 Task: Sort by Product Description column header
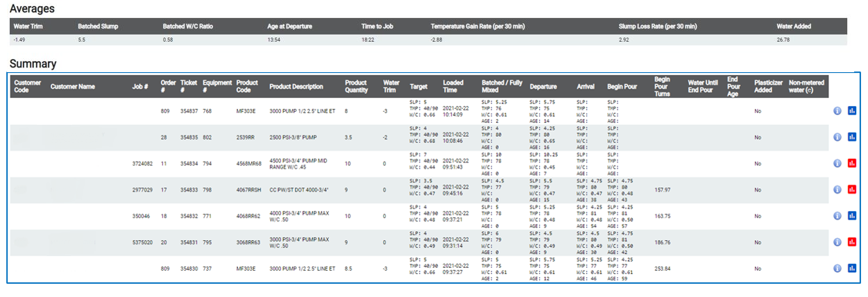tap(296, 87)
